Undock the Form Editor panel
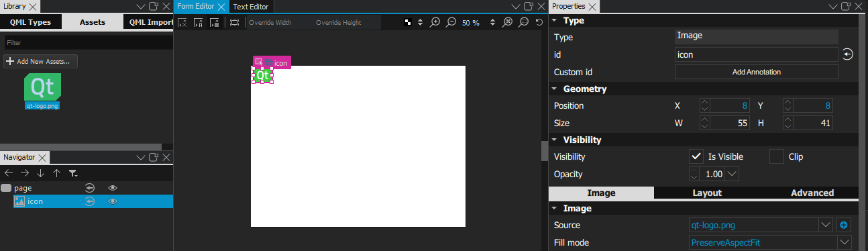 tap(528, 6)
